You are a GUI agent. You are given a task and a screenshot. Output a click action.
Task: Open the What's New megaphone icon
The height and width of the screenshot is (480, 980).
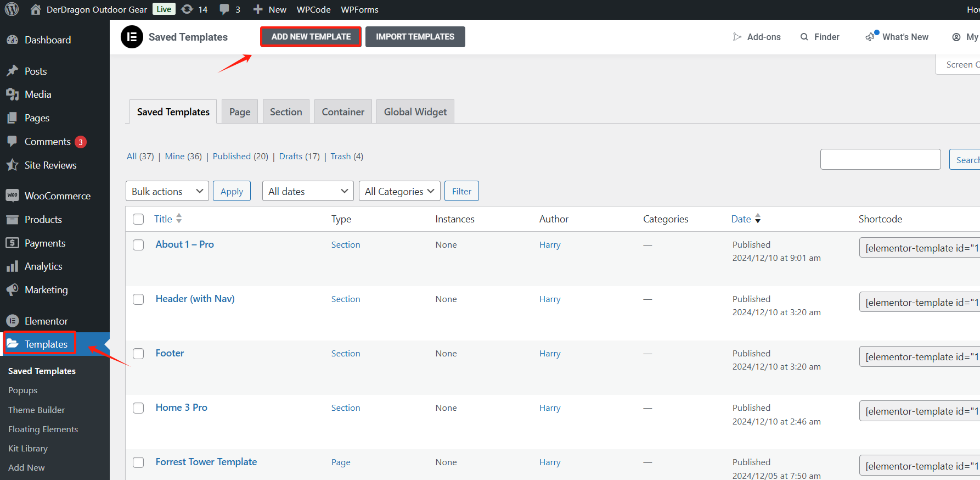click(x=871, y=37)
